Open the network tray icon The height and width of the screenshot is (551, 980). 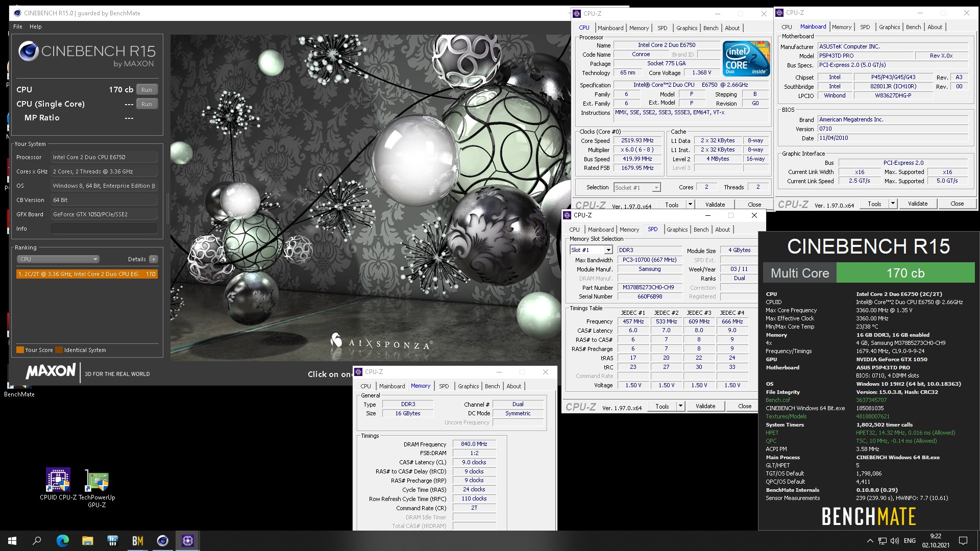(x=882, y=541)
